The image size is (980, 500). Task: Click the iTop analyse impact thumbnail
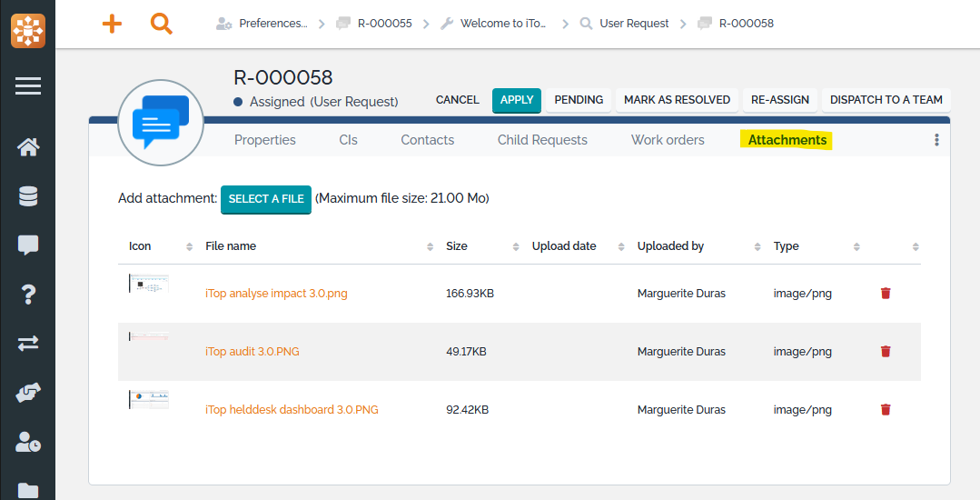point(148,284)
